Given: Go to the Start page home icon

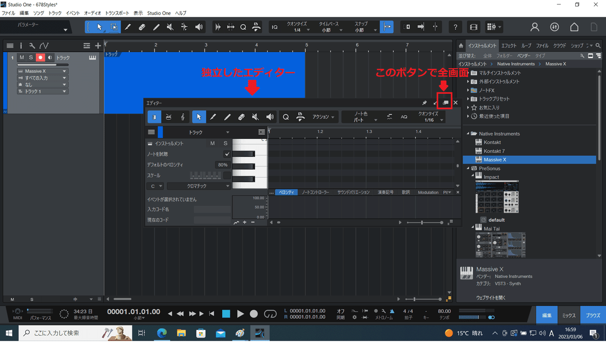Looking at the screenshot, I should coord(574,27).
